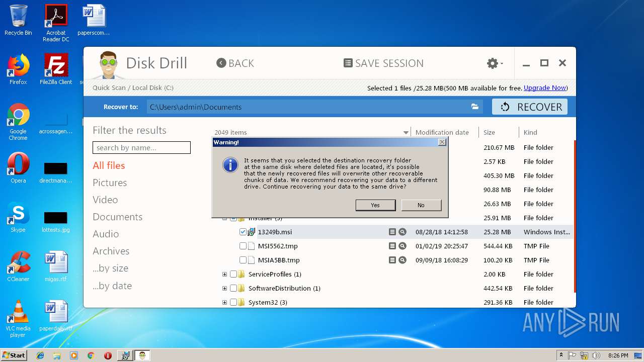Filter results by Pictures
Screen dimensions: 644x362
pos(110,183)
